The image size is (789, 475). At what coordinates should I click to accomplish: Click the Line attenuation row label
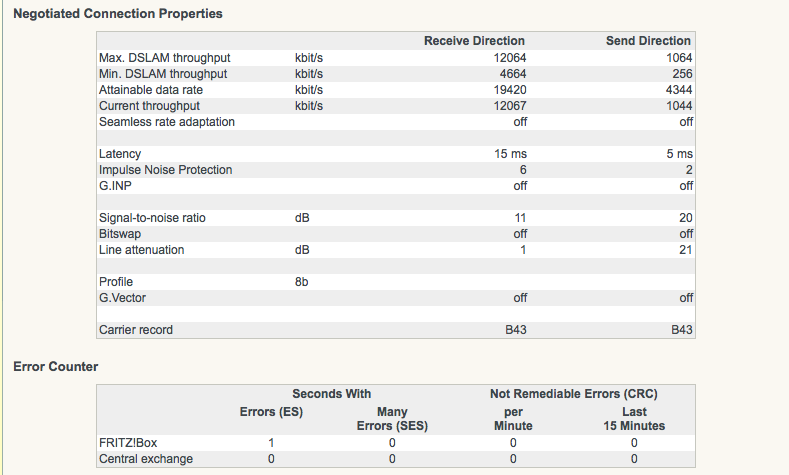tap(141, 250)
